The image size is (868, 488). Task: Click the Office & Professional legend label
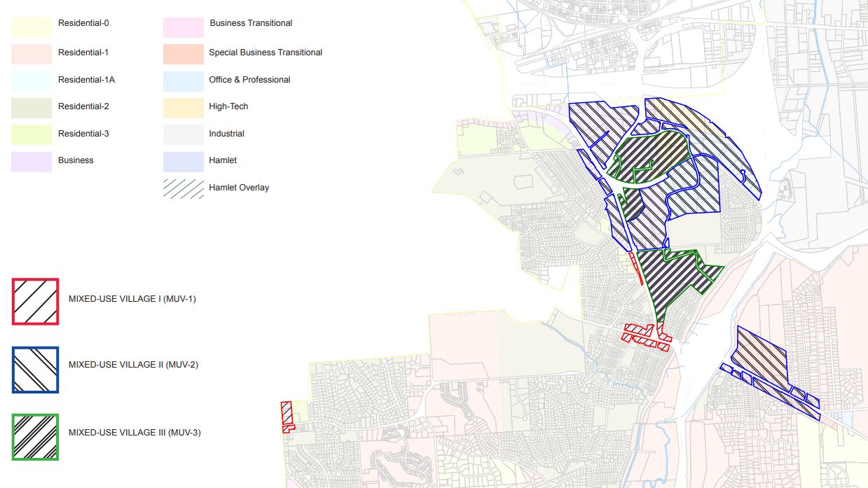249,80
